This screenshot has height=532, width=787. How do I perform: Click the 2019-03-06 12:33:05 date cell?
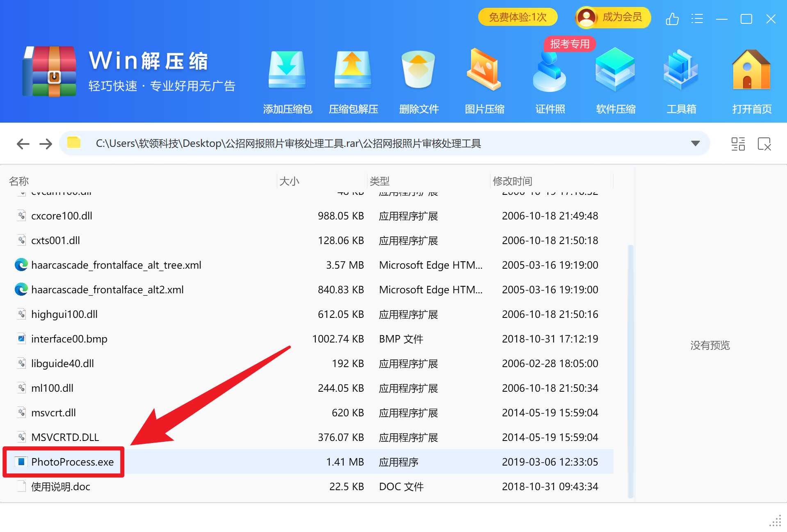[x=550, y=462]
